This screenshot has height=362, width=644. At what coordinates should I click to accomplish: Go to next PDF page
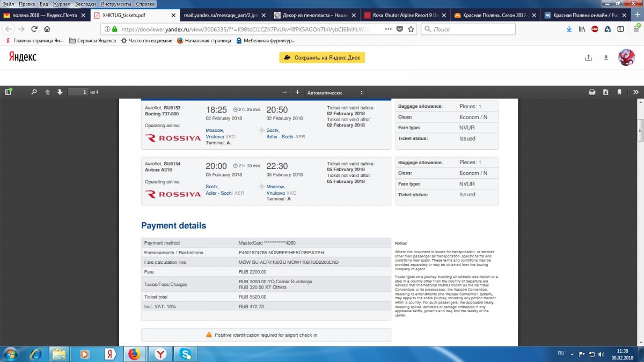point(60,92)
